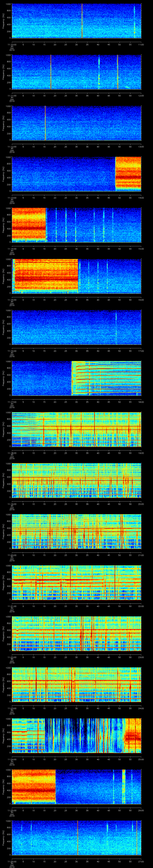
Task: Click the red noise block at start of 11:14:00 panel
Action: point(29,225)
